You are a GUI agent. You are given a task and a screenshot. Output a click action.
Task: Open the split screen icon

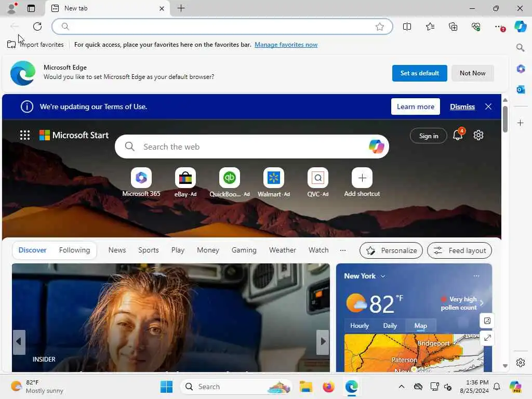[407, 26]
